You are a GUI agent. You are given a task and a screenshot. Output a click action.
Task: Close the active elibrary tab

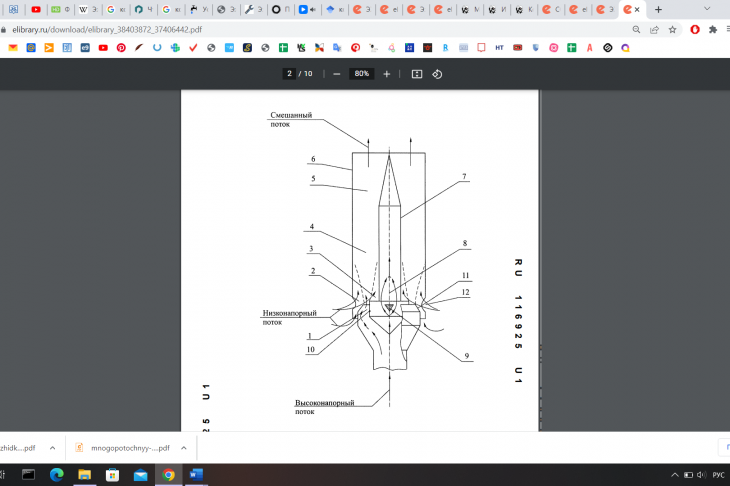(637, 9)
